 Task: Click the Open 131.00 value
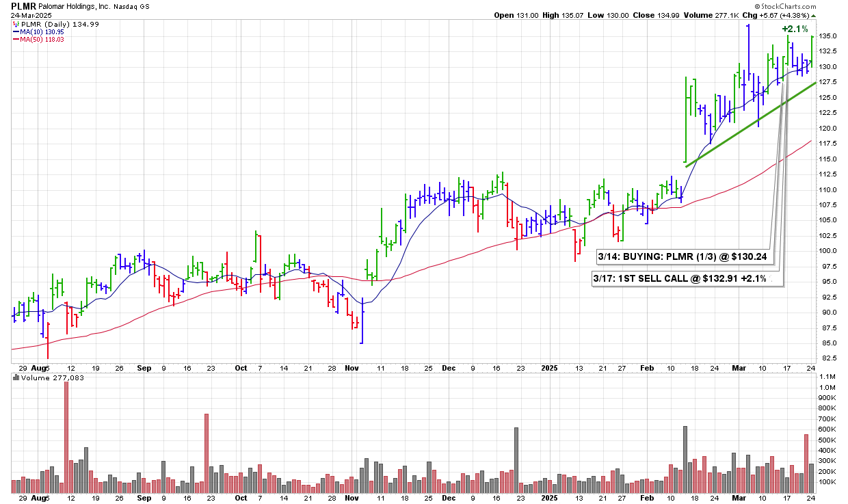point(516,15)
